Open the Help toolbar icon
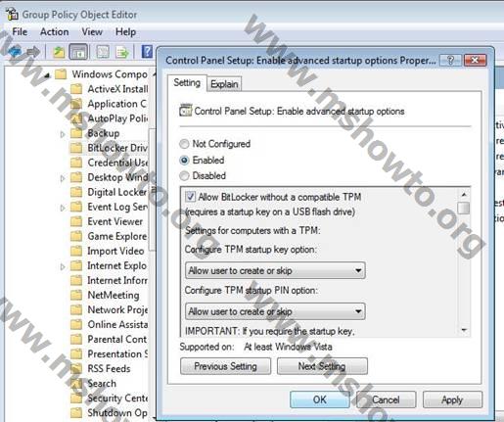 pos(147,52)
